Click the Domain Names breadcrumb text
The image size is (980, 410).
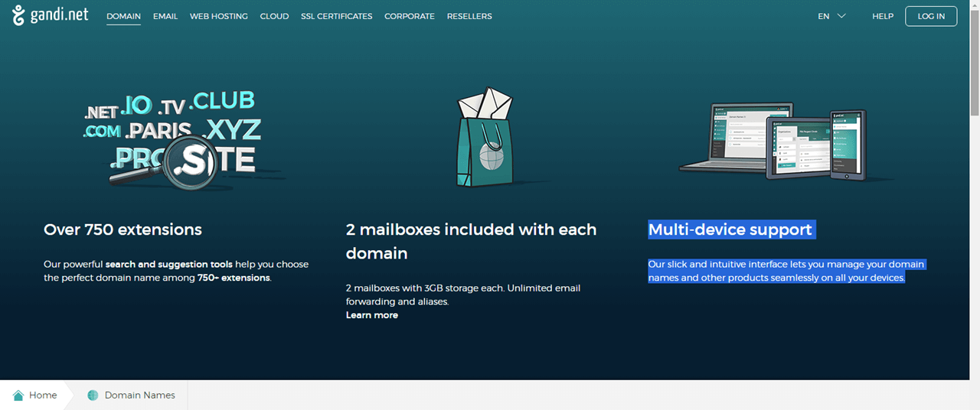click(x=139, y=395)
